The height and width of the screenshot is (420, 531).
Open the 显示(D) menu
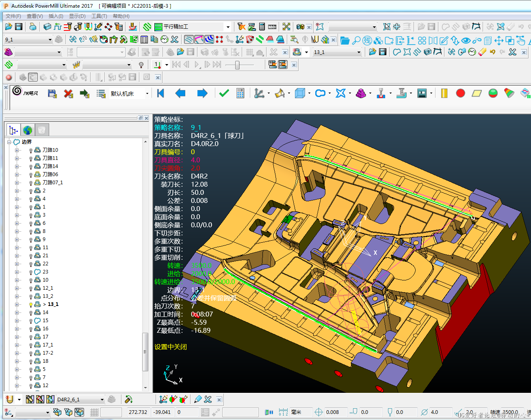coord(77,16)
